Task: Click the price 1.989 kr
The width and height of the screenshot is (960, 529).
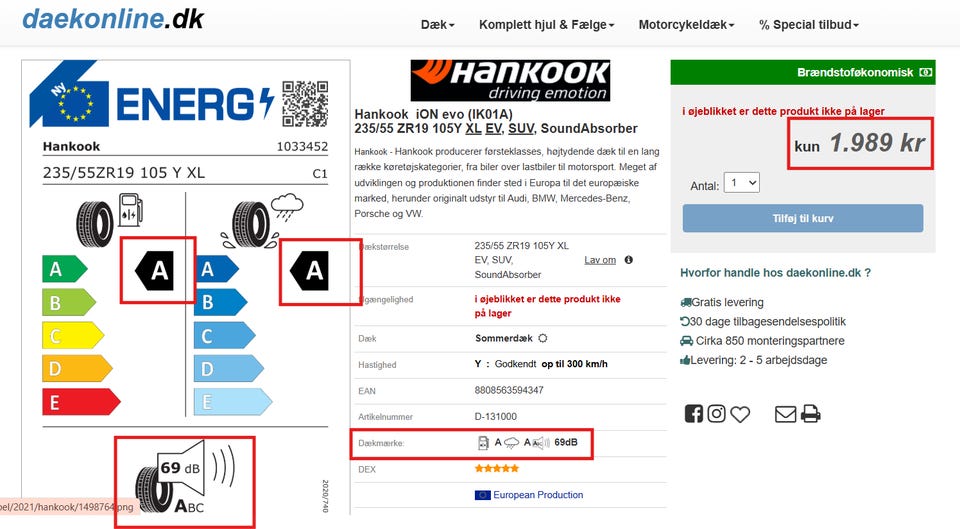Action: click(x=877, y=143)
